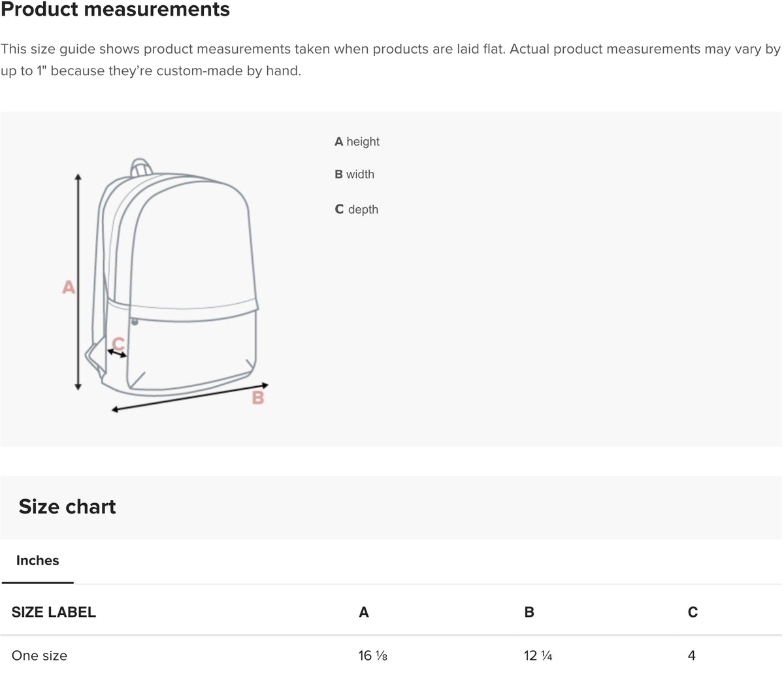
Task: Click the 16 ⅛ height value
Action: point(372,655)
